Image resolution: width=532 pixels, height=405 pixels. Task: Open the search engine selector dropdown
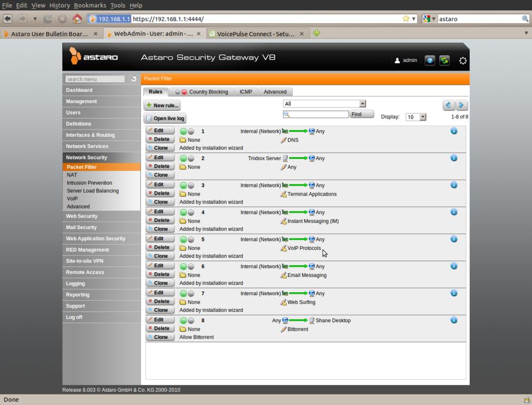click(429, 18)
